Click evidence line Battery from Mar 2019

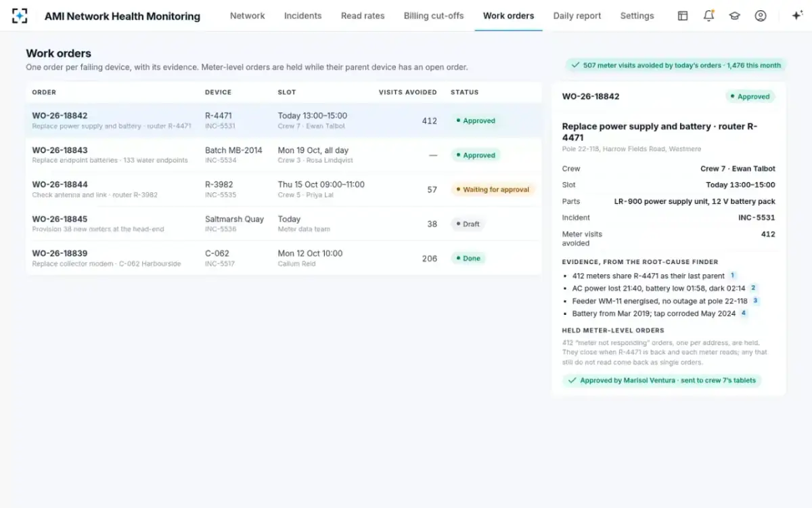coord(654,314)
